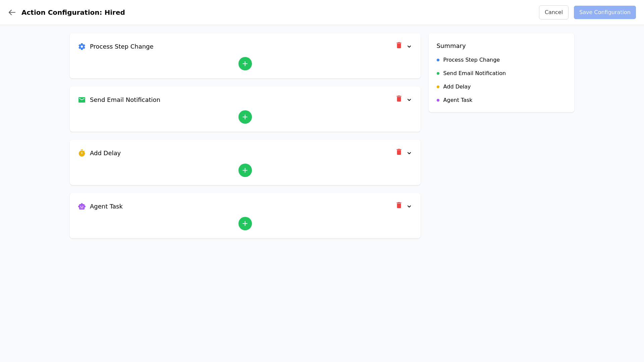
Task: Expand the Add Delay card
Action: (409, 153)
